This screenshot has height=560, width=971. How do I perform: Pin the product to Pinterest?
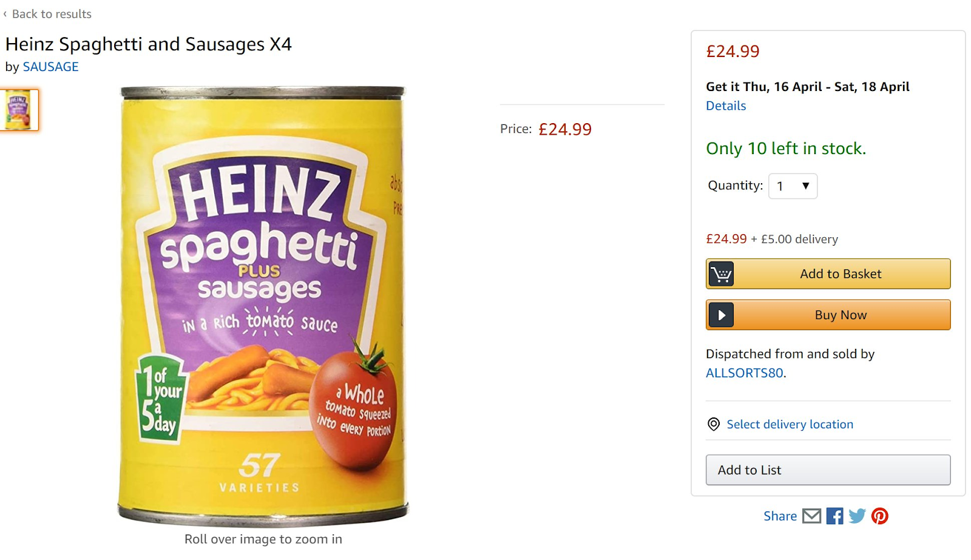click(x=881, y=516)
